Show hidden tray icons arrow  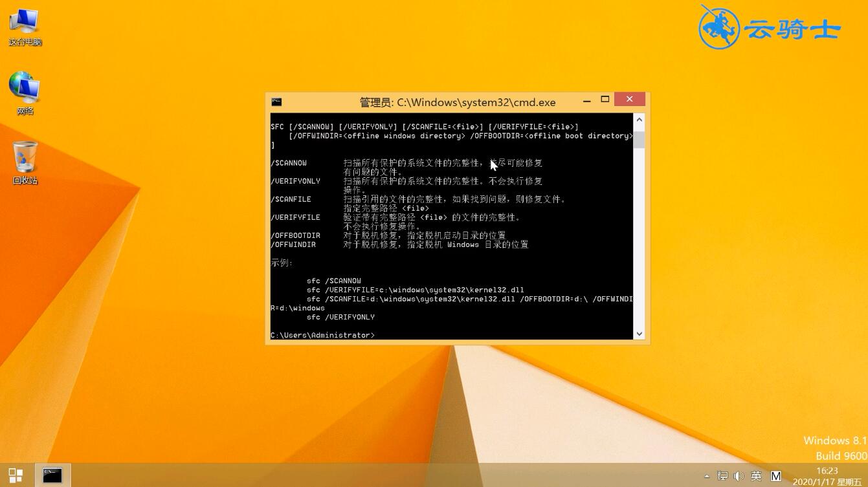point(706,476)
